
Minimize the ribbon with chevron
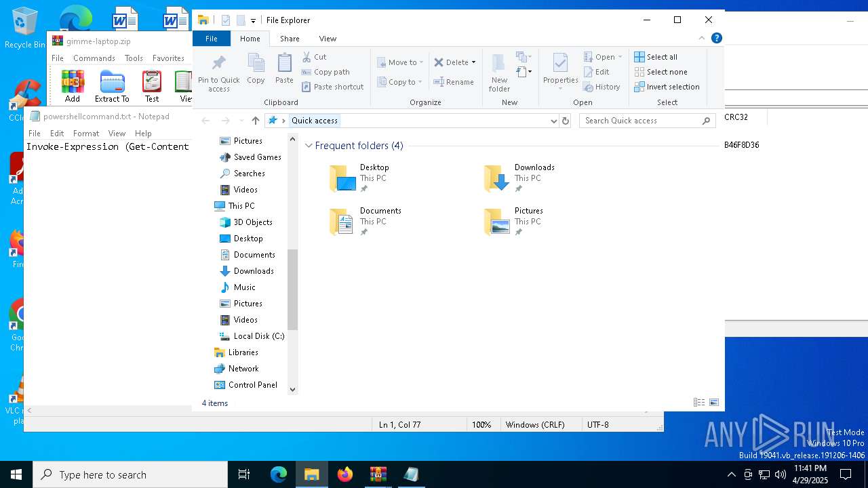[x=702, y=38]
